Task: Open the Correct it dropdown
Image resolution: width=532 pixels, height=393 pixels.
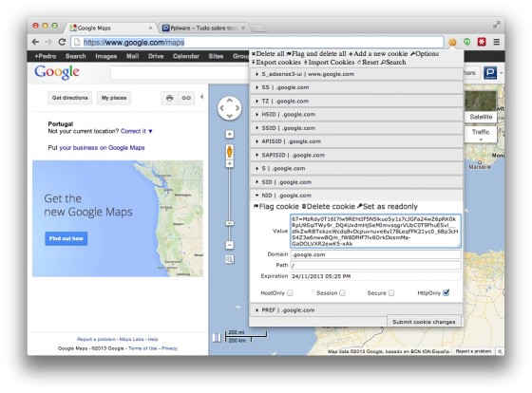Action: pos(137,131)
